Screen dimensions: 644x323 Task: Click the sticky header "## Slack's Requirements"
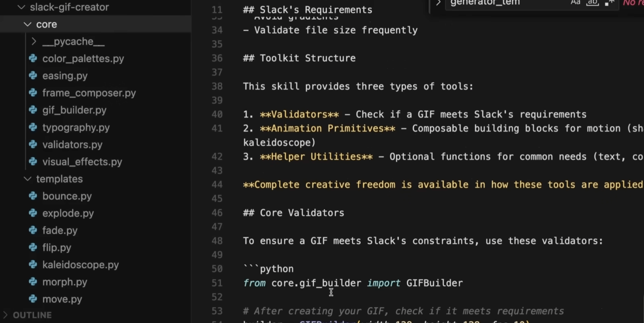pyautogui.click(x=308, y=10)
